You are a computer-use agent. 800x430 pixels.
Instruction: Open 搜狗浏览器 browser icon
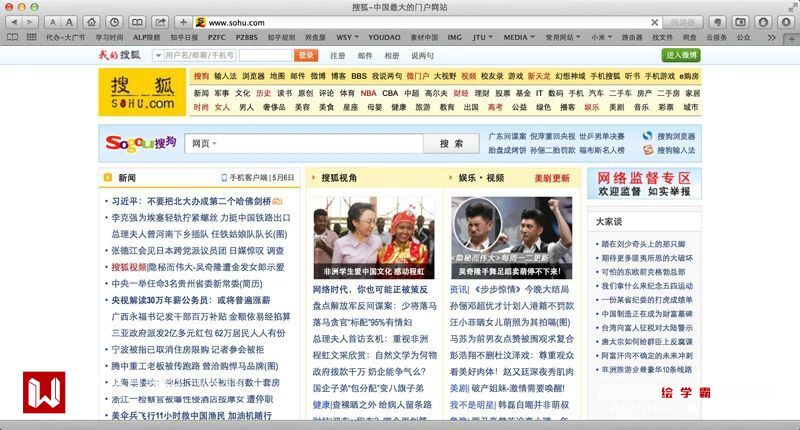tap(647, 136)
